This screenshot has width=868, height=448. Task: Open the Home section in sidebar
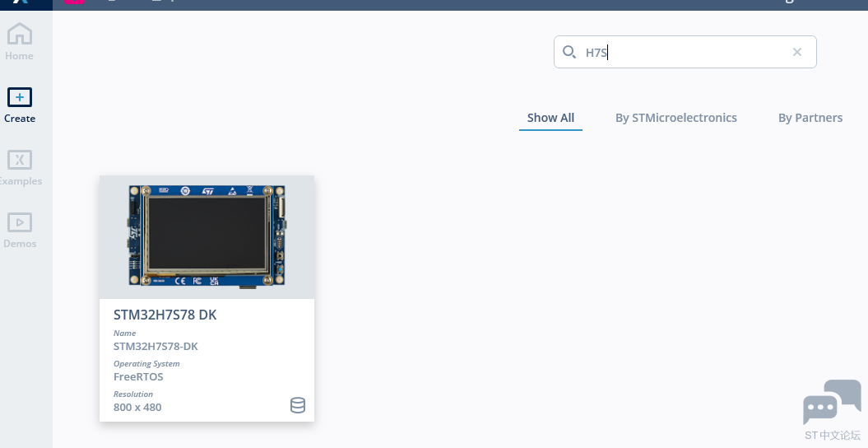(x=20, y=41)
